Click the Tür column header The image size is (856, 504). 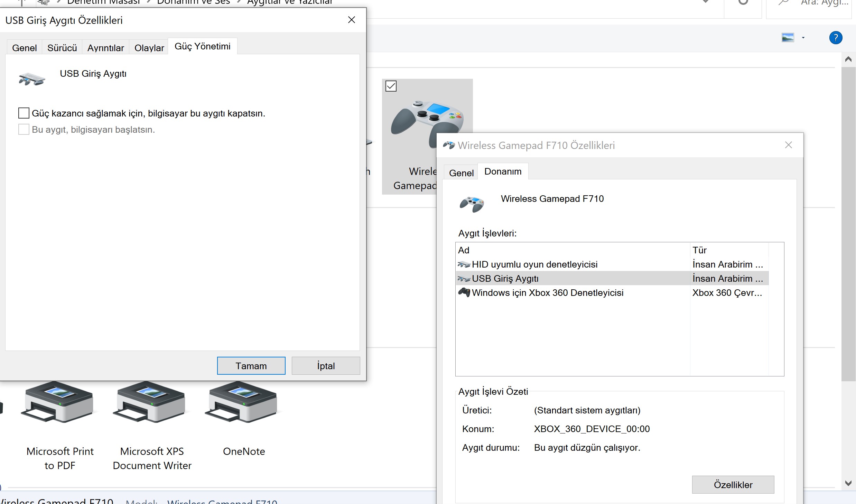point(729,250)
